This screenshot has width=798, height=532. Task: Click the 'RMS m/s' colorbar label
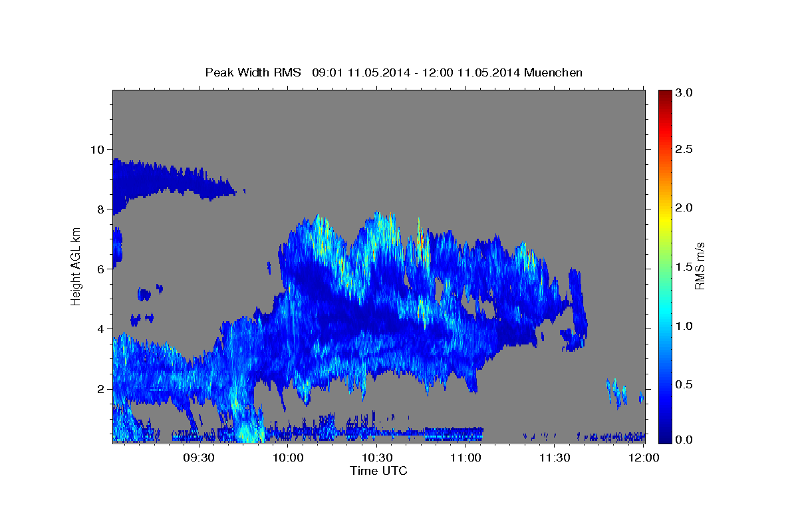coord(699,266)
